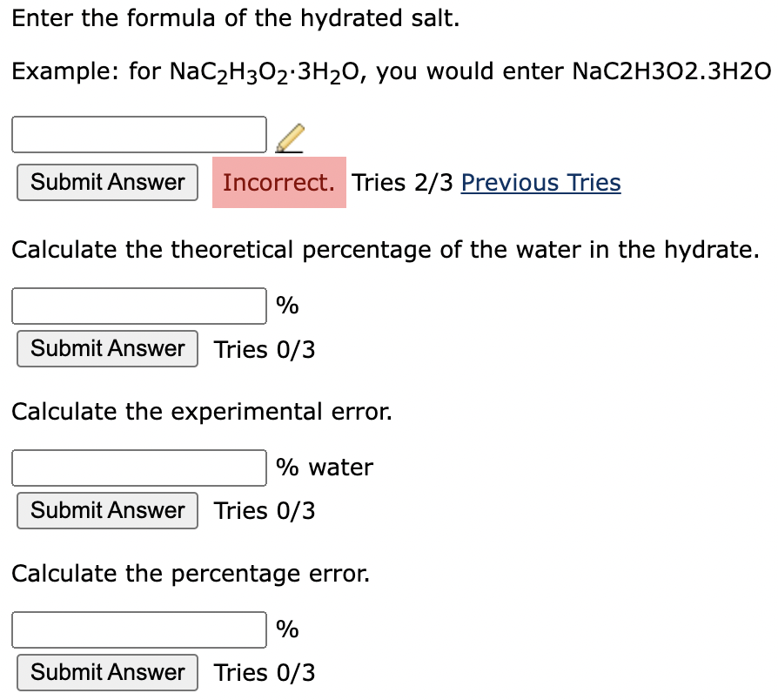This screenshot has width=778, height=700.
Task: Click 'Calculate the experimental error' question text
Action: [x=201, y=411]
